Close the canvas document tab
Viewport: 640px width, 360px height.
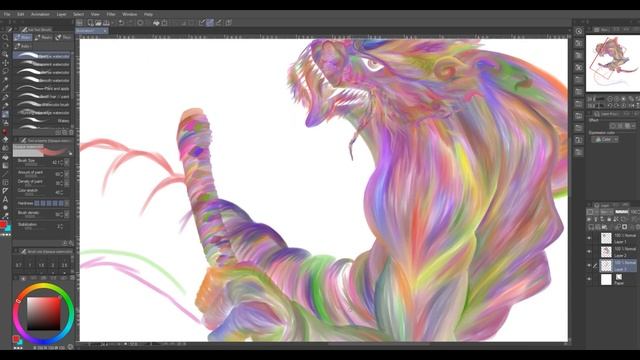coord(105,31)
